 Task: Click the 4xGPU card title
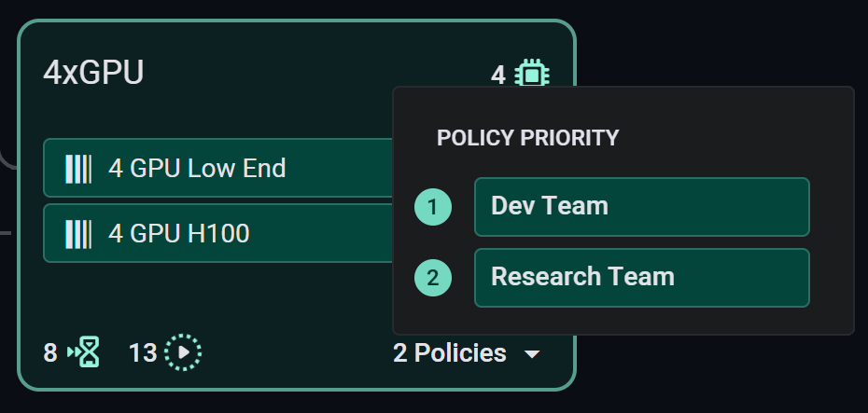(94, 73)
